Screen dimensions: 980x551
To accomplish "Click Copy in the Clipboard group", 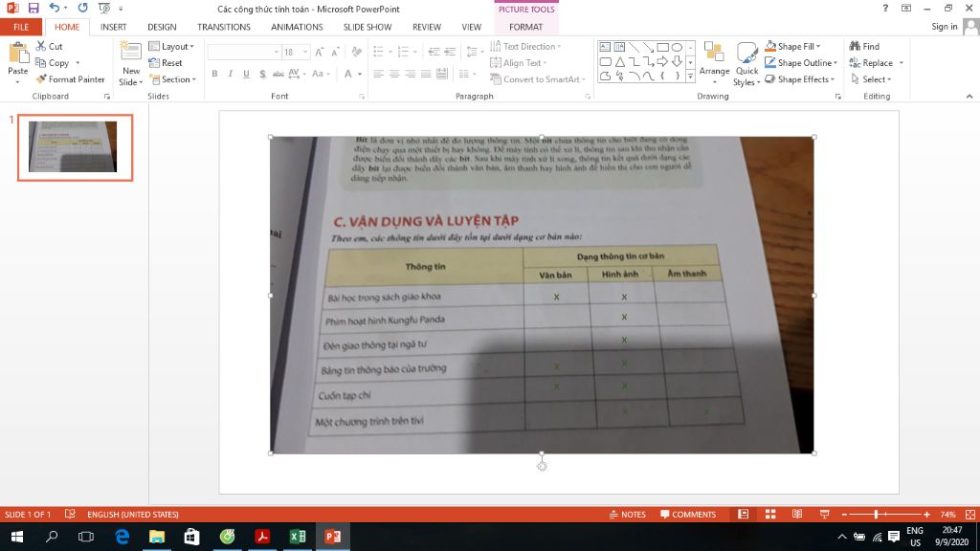I will [x=52, y=62].
